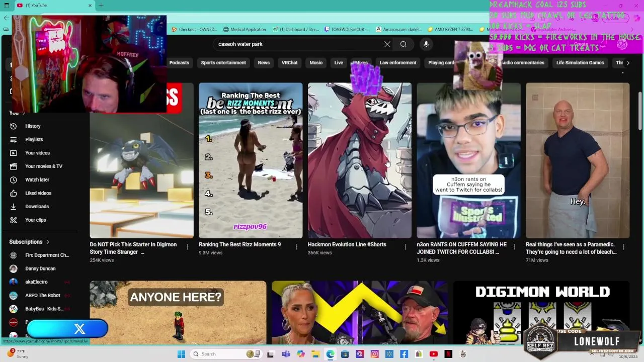
Task: Open more options for Hackmon Evolution Line short
Action: tap(406, 247)
